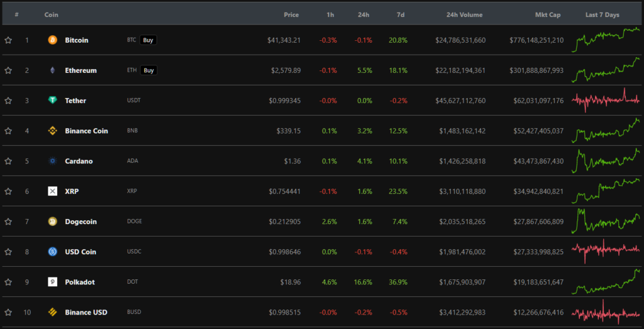Click the Coin column header
Image resolution: width=644 pixels, height=329 pixels.
(x=52, y=14)
